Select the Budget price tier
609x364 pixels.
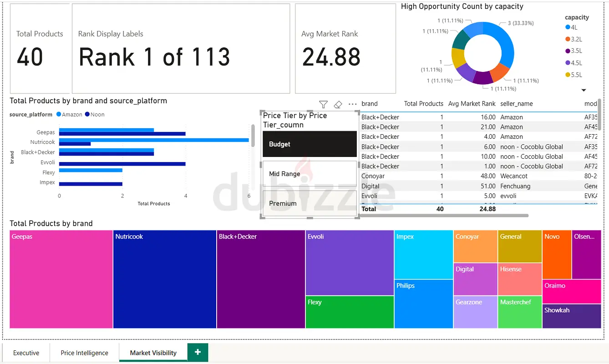pyautogui.click(x=310, y=144)
